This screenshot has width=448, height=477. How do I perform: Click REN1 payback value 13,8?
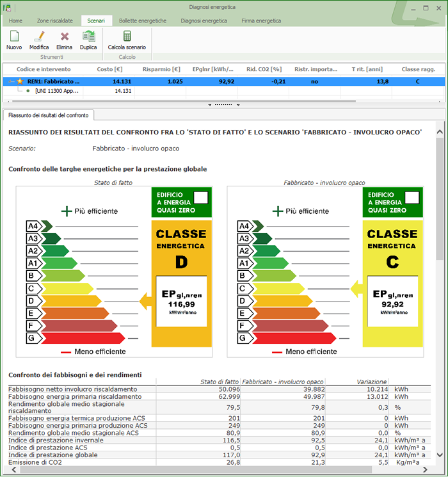point(383,81)
